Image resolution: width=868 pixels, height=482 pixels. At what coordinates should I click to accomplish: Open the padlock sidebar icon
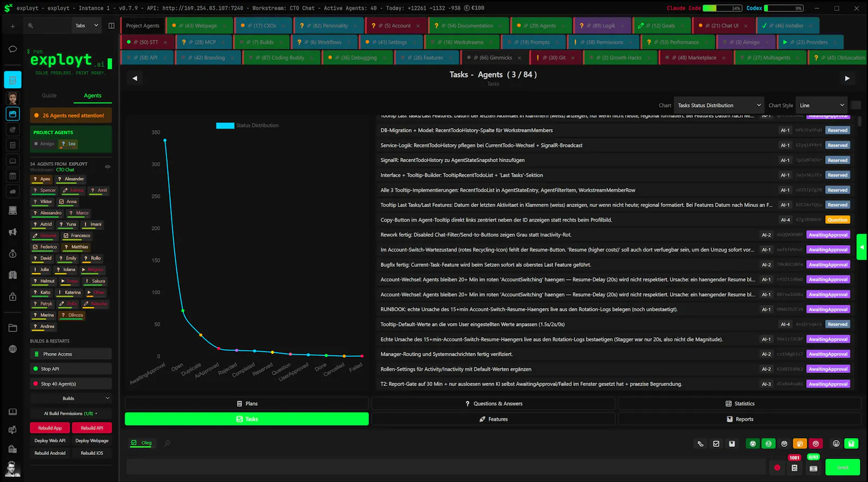(12, 297)
